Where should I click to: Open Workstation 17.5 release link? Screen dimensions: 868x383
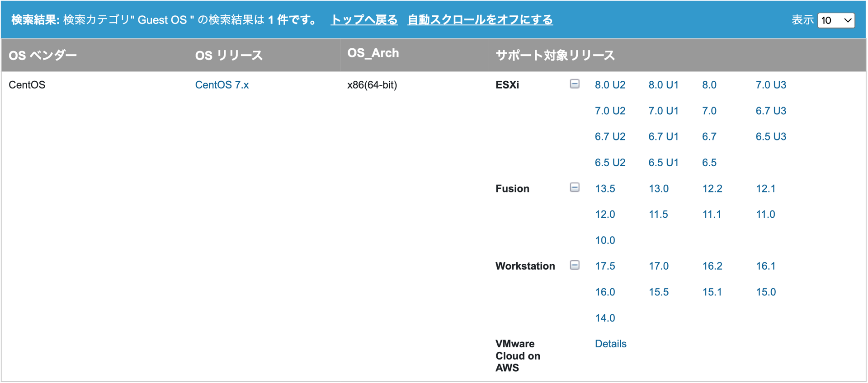[605, 266]
